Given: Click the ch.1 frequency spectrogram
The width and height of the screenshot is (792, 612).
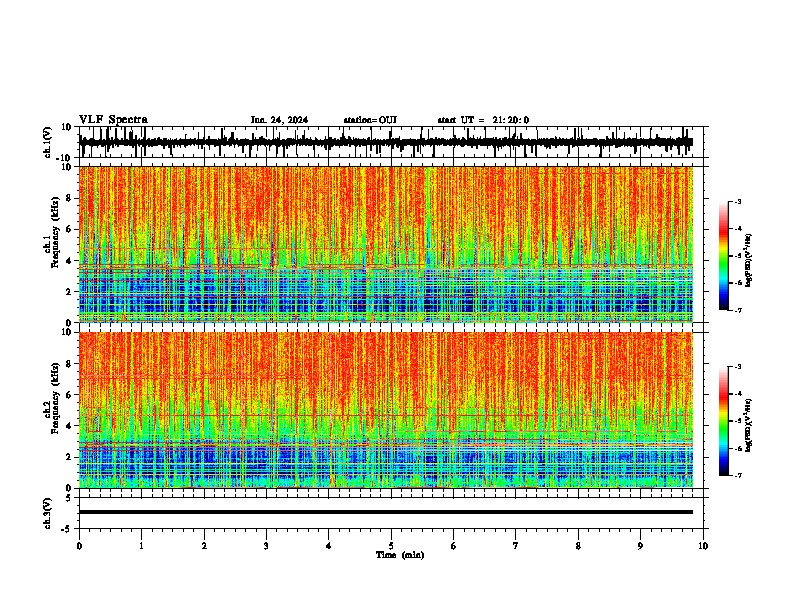Looking at the screenshot, I should 385,244.
